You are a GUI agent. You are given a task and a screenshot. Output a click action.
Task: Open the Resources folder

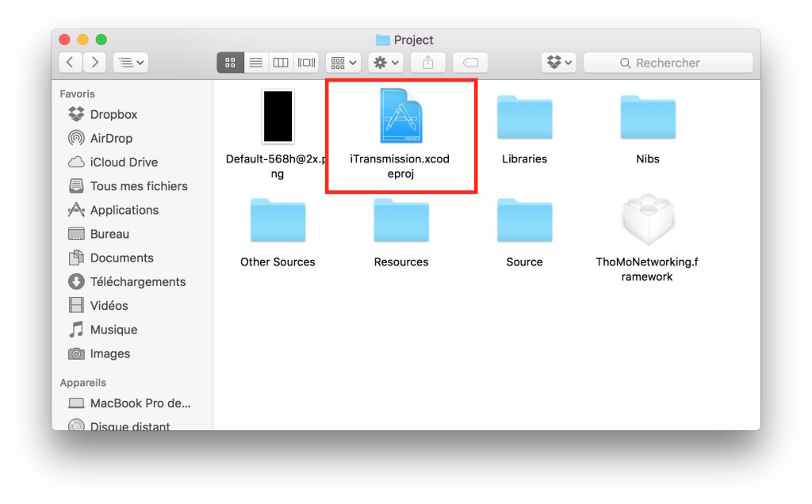click(401, 220)
